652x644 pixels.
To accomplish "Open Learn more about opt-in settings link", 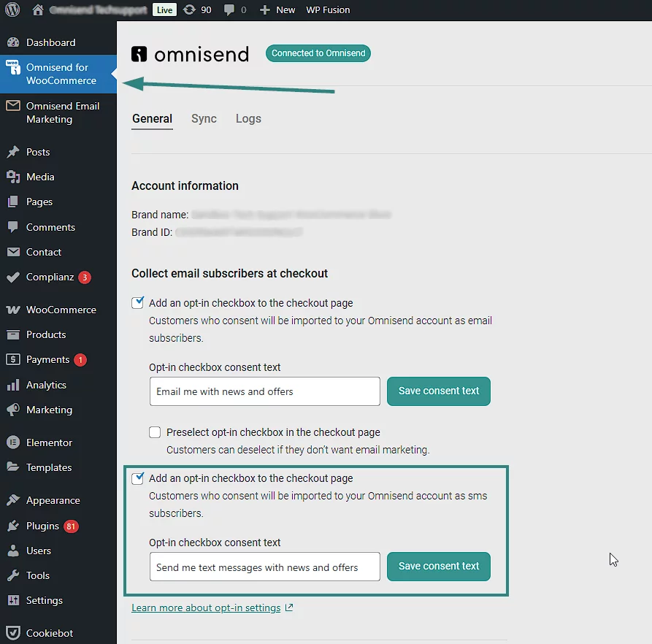I will [x=206, y=607].
